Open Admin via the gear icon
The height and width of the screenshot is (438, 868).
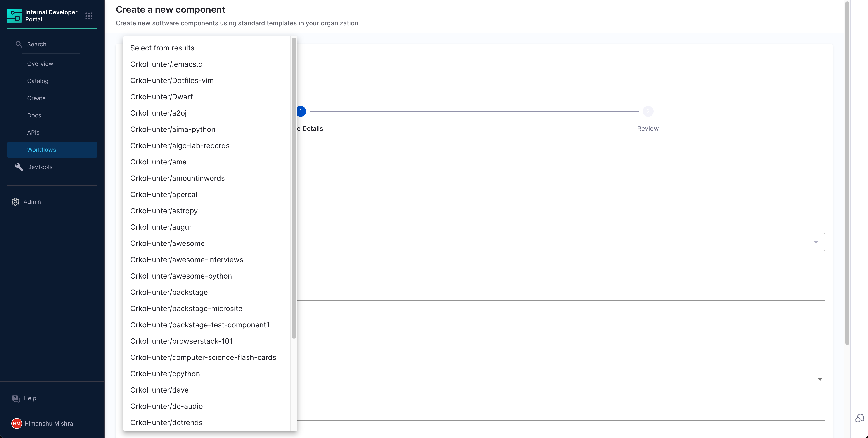(x=16, y=202)
